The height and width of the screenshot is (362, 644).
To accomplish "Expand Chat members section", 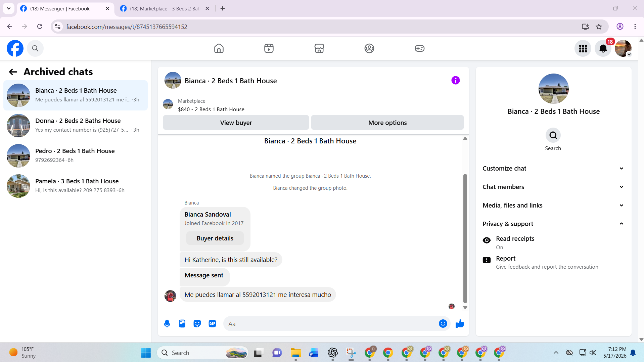I will tap(553, 187).
